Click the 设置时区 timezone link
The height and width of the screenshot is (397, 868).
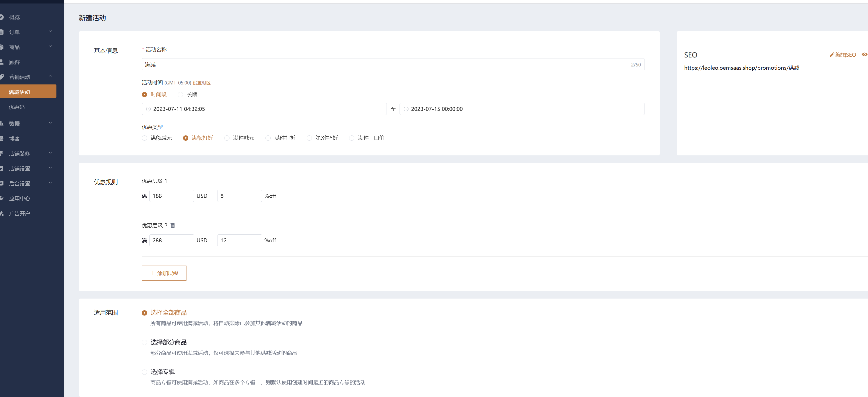(202, 83)
